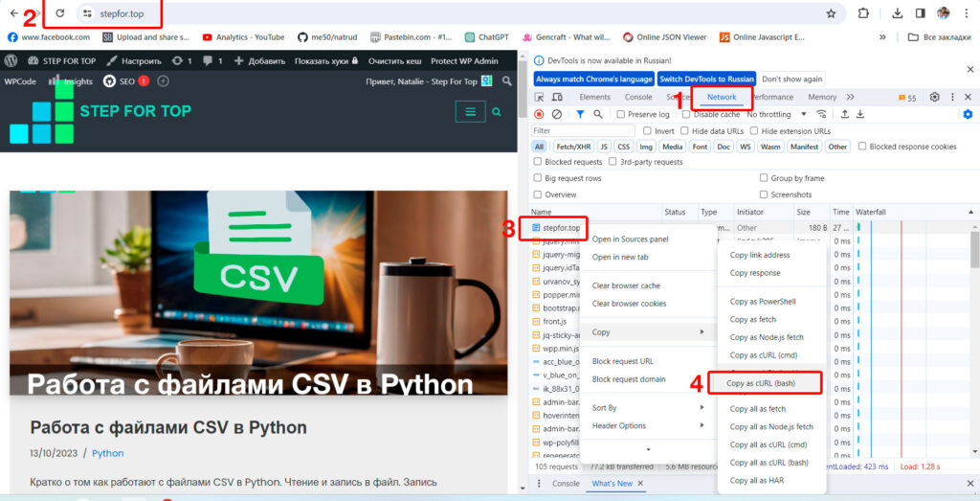980x501 pixels.
Task: Enable Hide extension URLs checkbox
Action: tap(754, 130)
